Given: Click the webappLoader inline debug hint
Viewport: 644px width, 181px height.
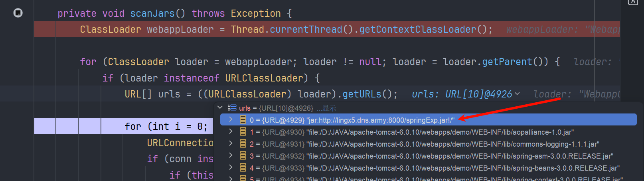Looking at the screenshot, I should click(563, 30).
